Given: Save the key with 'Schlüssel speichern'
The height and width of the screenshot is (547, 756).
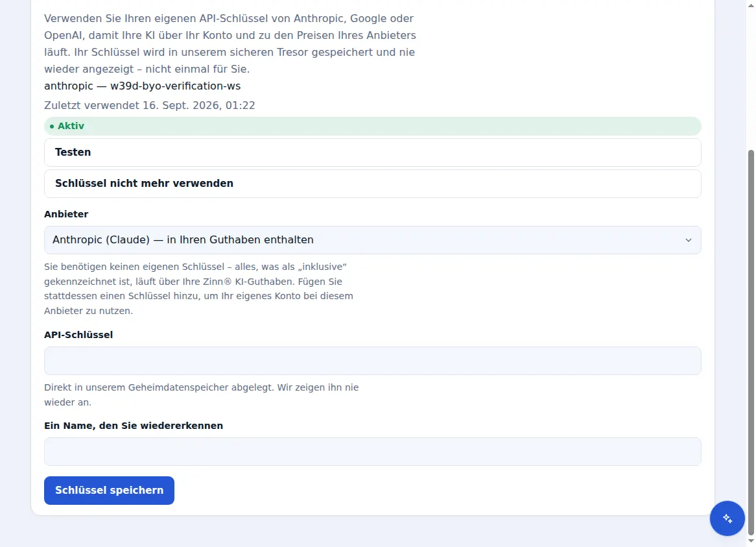Looking at the screenshot, I should [109, 491].
